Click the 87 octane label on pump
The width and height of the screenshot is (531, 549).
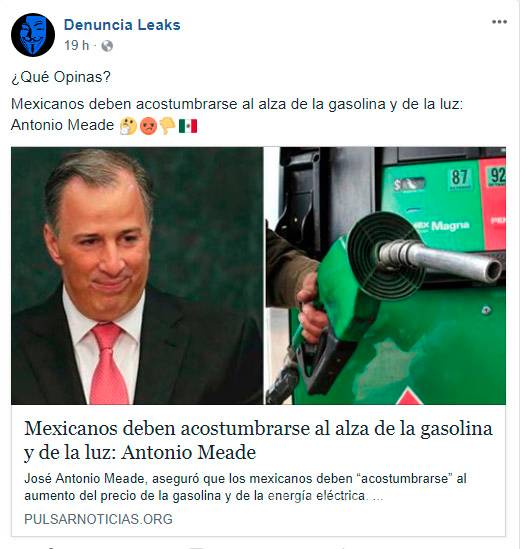[459, 178]
